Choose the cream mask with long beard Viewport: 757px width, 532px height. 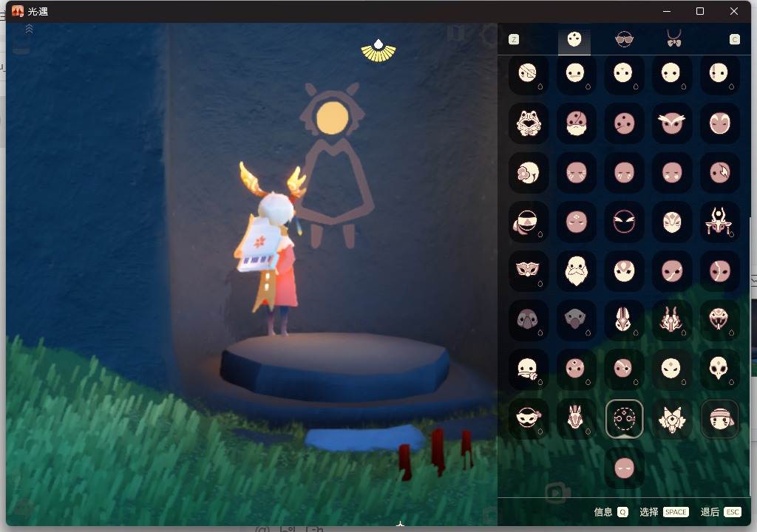pyautogui.click(x=575, y=271)
